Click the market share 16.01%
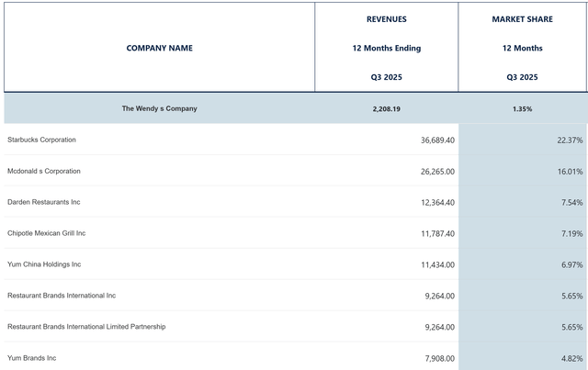Viewport: 588px width, 370px height. coord(570,172)
